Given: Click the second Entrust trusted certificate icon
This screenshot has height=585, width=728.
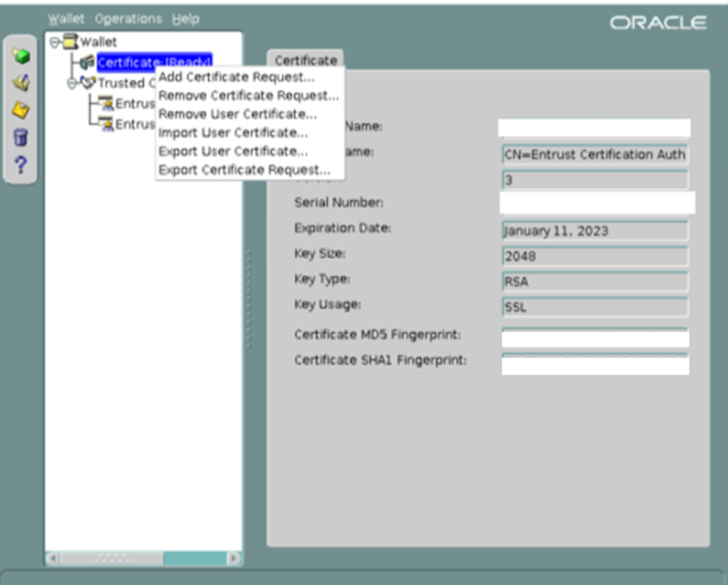Looking at the screenshot, I should coord(106,123).
